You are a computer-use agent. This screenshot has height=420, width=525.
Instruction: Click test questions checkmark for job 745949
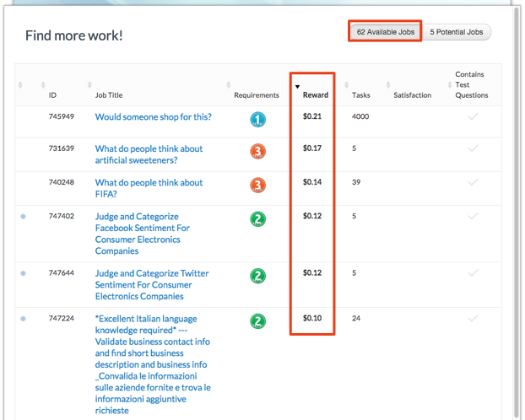[473, 116]
